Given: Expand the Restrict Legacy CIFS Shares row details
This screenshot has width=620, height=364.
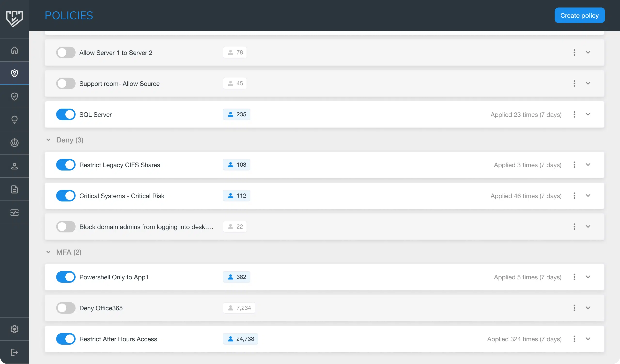Looking at the screenshot, I should pyautogui.click(x=588, y=165).
